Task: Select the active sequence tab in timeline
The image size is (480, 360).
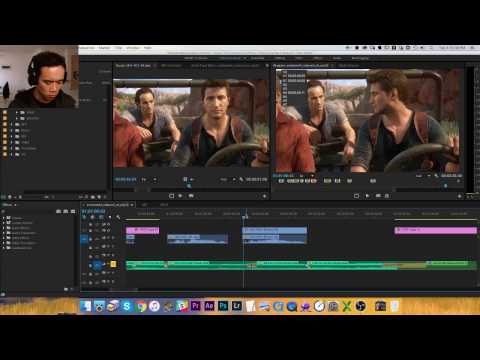Action: pyautogui.click(x=107, y=205)
